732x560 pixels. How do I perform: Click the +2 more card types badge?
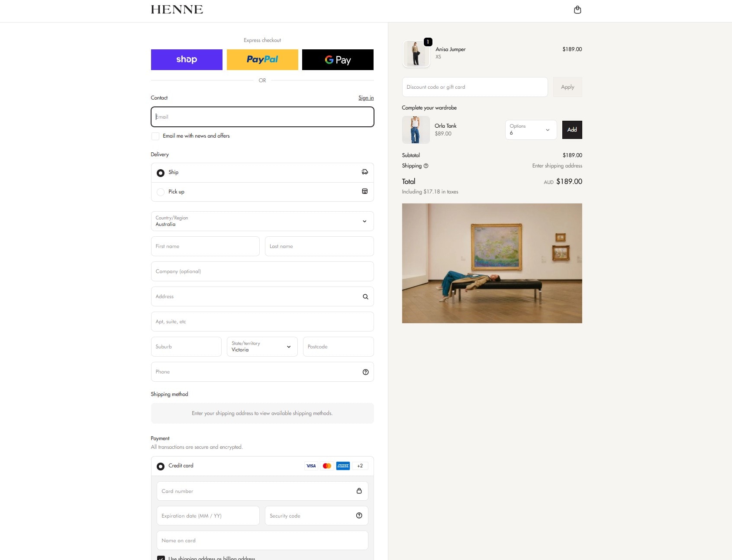[360, 466]
